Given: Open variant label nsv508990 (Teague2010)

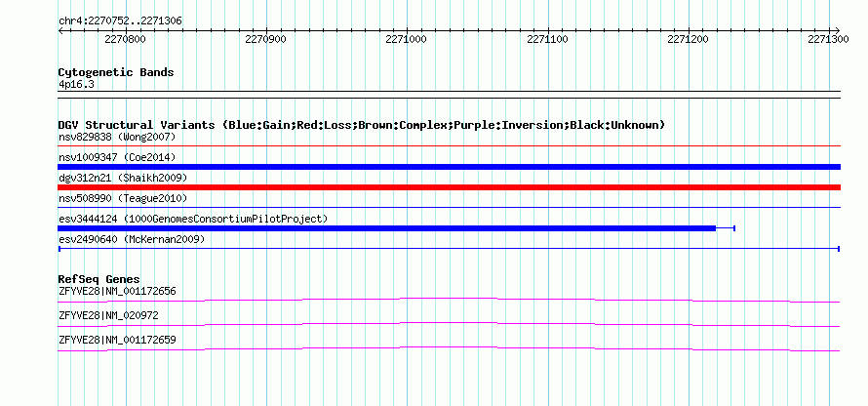Looking at the screenshot, I should tap(123, 198).
